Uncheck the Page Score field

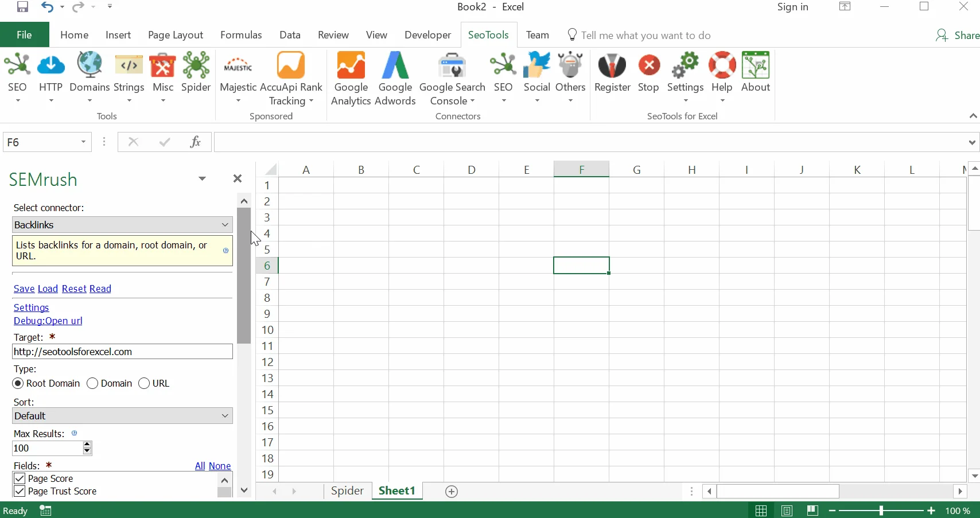pos(20,478)
